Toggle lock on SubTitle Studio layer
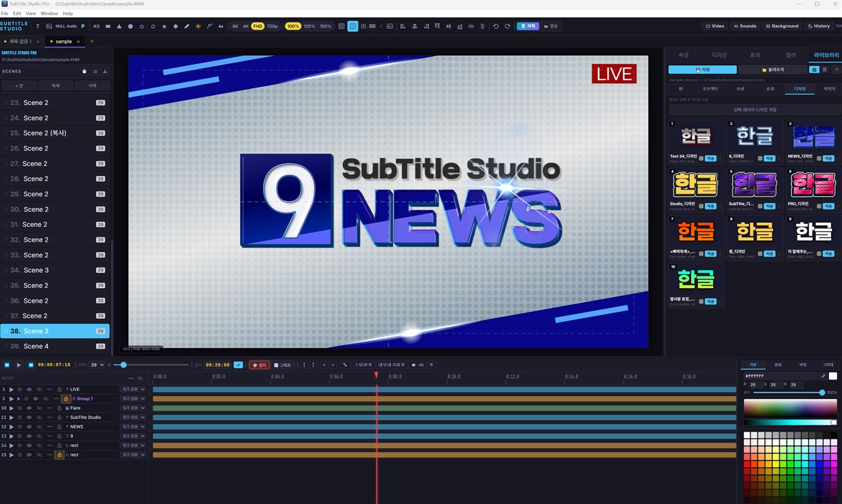 pyautogui.click(x=60, y=418)
